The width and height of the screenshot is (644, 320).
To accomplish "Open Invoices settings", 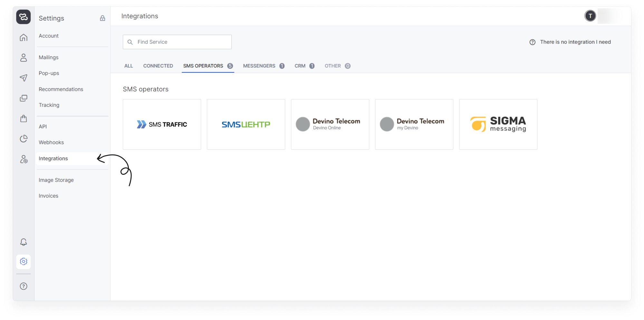I will [x=48, y=196].
